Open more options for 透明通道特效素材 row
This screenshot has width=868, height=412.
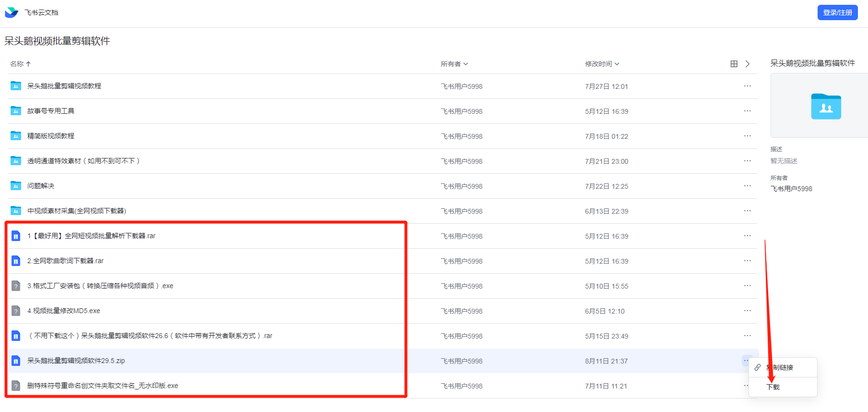(x=747, y=161)
